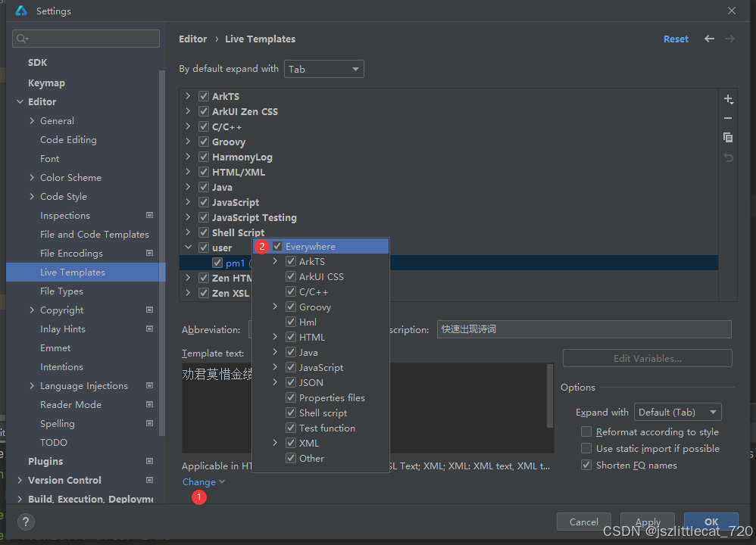Viewport: 756px width, 545px height.
Task: Uncheck Shorten FQ names option
Action: coord(586,466)
